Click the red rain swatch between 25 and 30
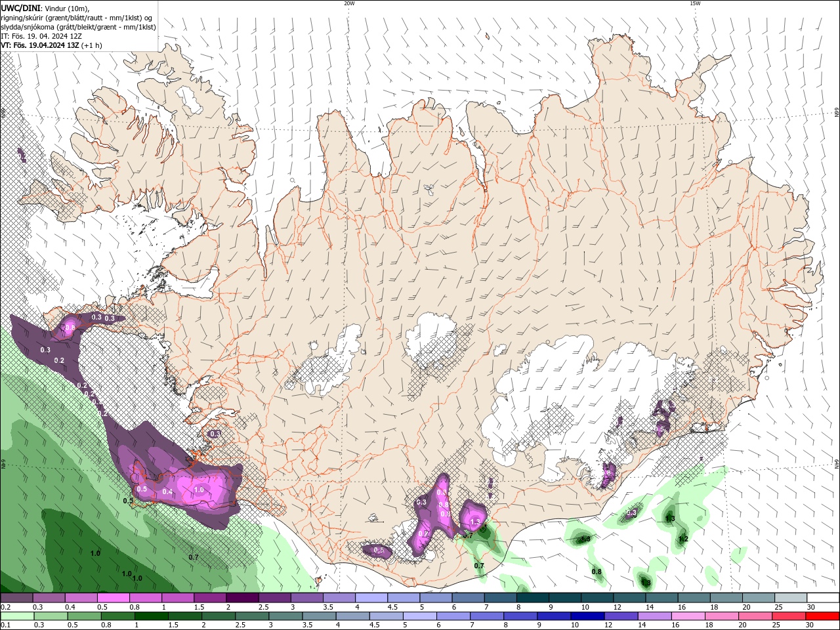Viewport: 840px width, 630px height. 789,616
